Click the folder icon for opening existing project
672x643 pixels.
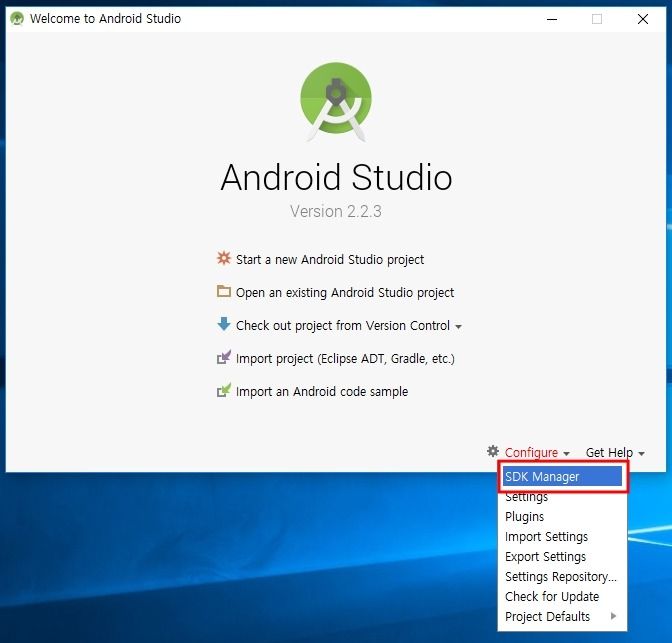(223, 291)
